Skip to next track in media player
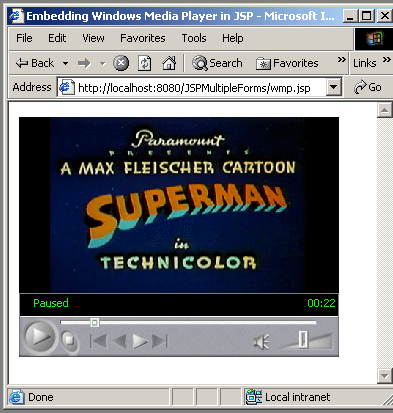The width and height of the screenshot is (393, 413). click(x=160, y=341)
